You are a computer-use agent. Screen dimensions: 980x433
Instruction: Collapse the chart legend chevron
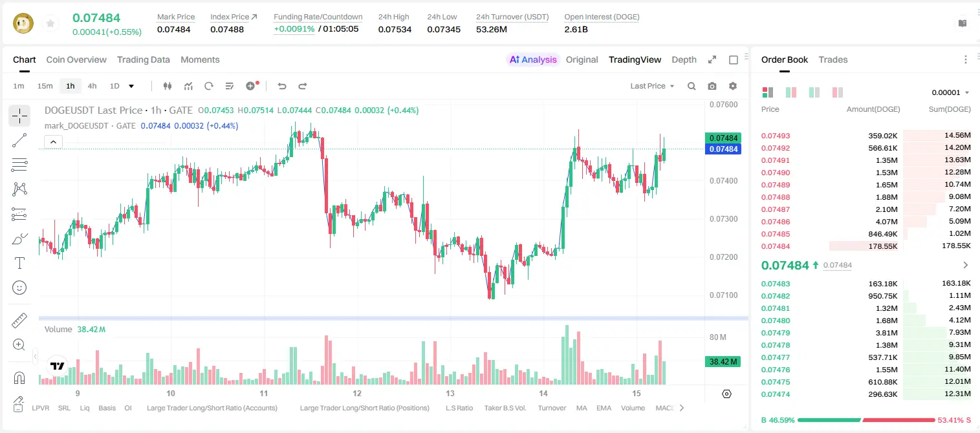click(x=54, y=142)
